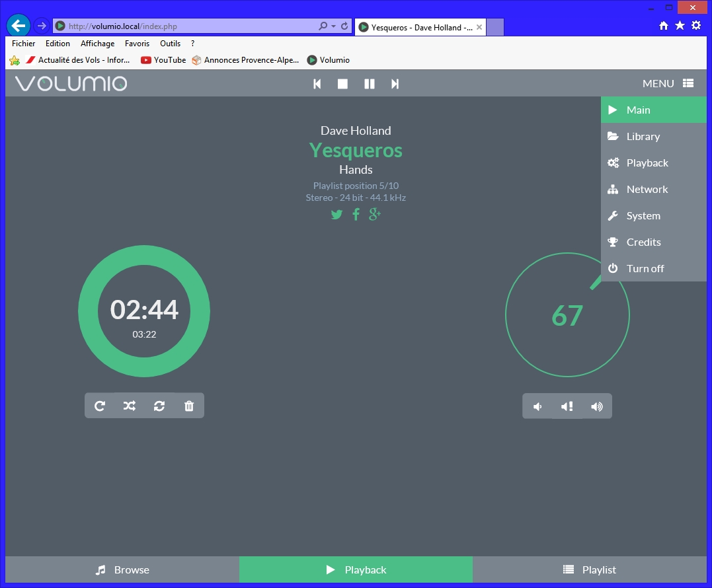Viewport: 712px width, 588px height.
Task: Open Actualité des Vols bookmark
Action: point(77,60)
